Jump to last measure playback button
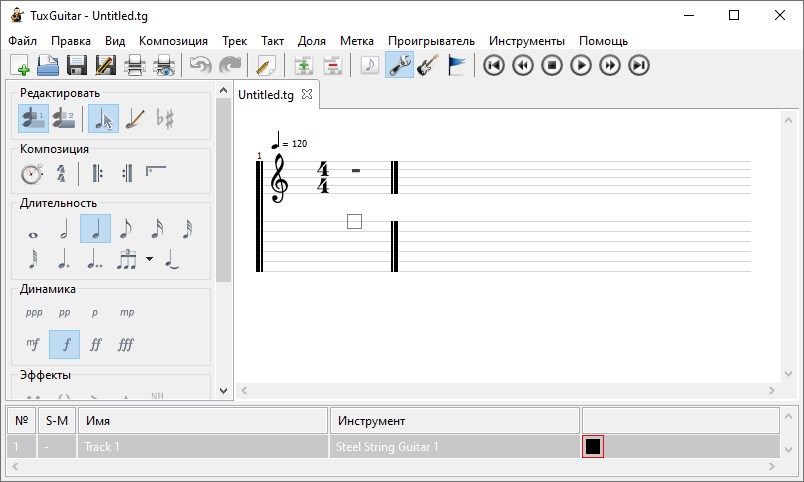 tap(639, 66)
